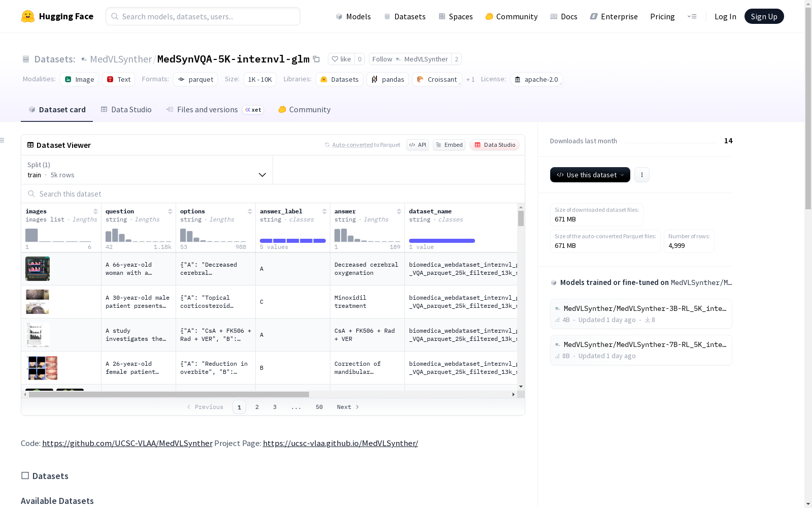Sort the answer_label column
Viewport: 812px width, 508px height.
click(324, 211)
